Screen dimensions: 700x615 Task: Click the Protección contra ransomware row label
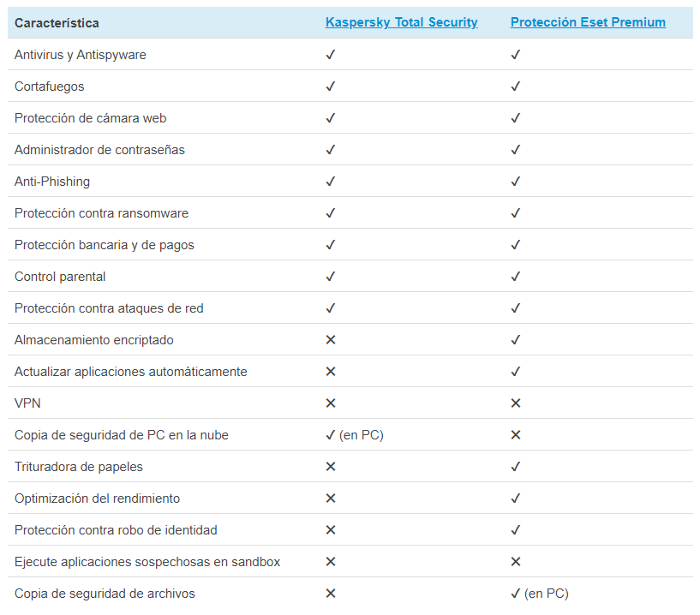point(101,213)
